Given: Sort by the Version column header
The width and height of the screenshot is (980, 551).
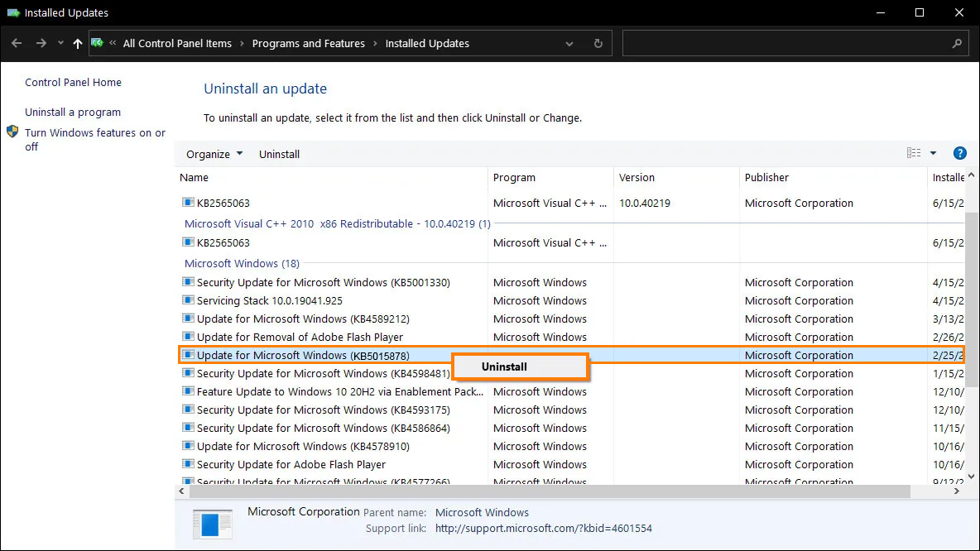Looking at the screenshot, I should (676, 177).
